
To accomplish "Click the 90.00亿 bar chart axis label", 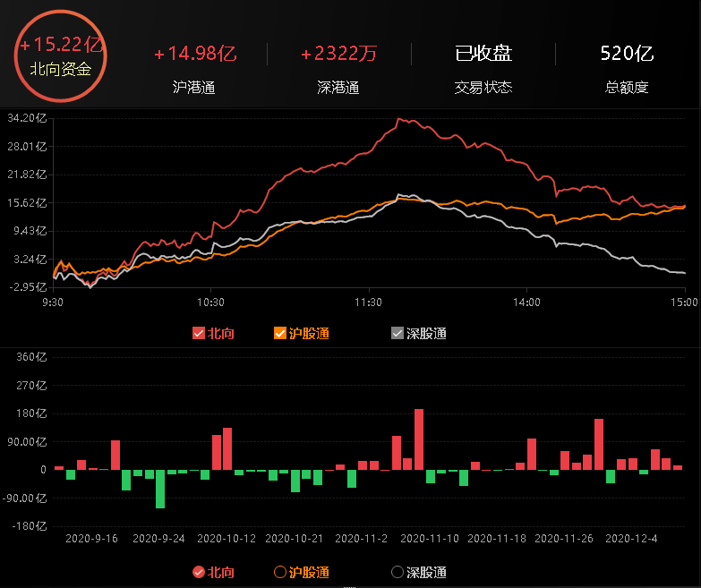I will pyautogui.click(x=28, y=442).
